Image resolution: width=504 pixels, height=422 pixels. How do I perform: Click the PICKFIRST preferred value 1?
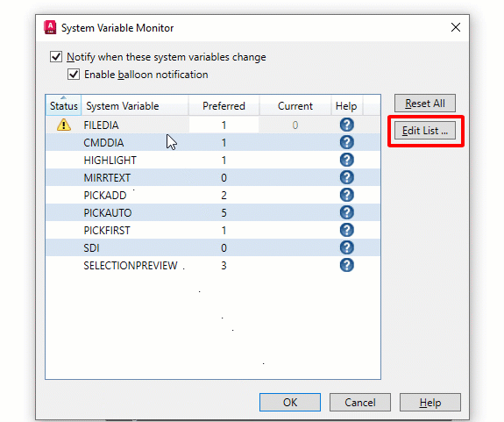coord(224,230)
